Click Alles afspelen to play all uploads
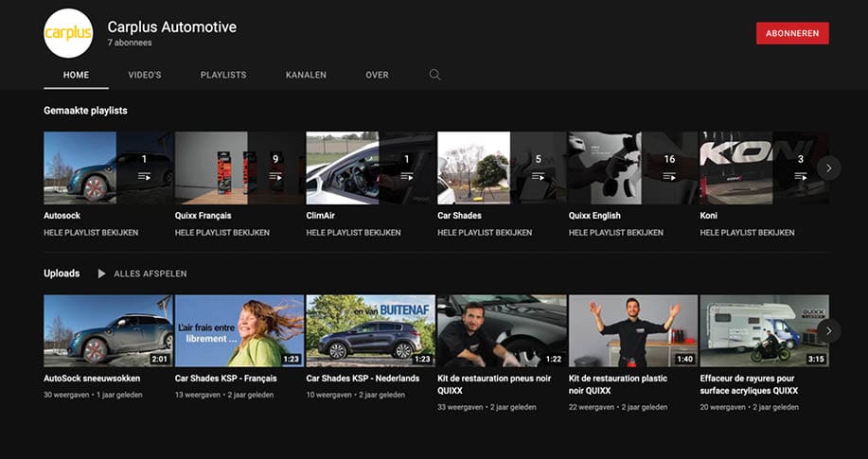This screenshot has width=868, height=459. click(x=150, y=274)
